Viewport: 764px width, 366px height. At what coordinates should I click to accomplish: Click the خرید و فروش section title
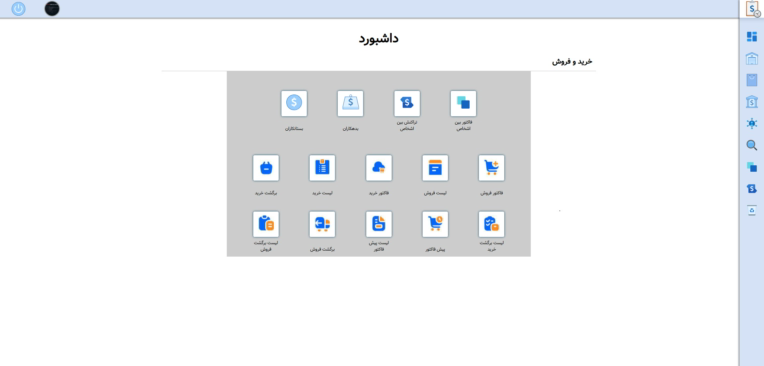pos(572,62)
